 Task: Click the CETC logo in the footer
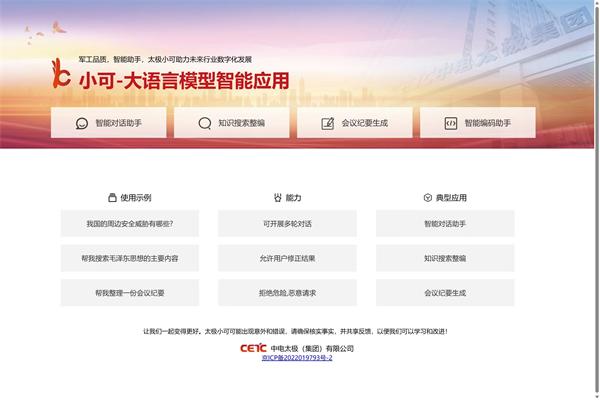pos(253,348)
